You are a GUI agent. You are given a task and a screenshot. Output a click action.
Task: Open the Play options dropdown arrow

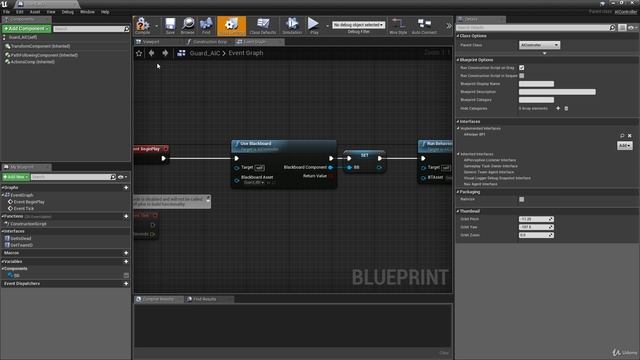pos(327,26)
